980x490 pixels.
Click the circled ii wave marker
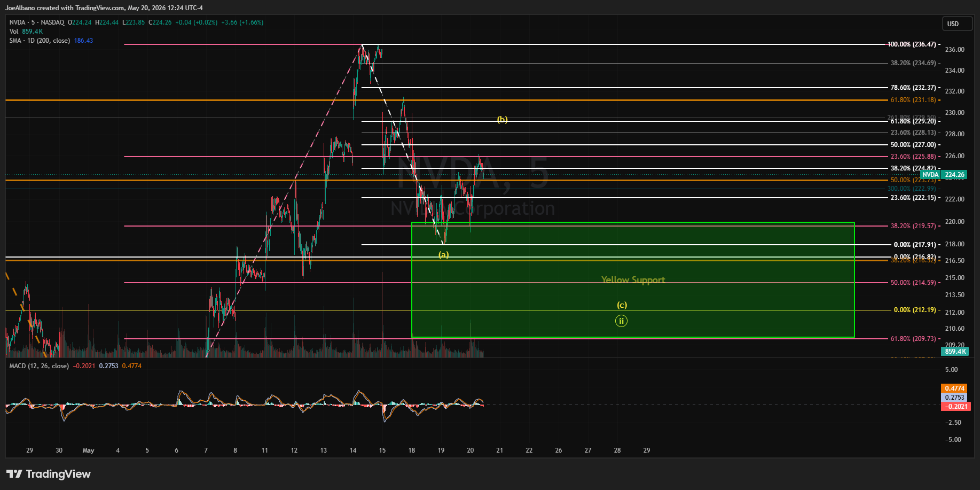coord(621,321)
